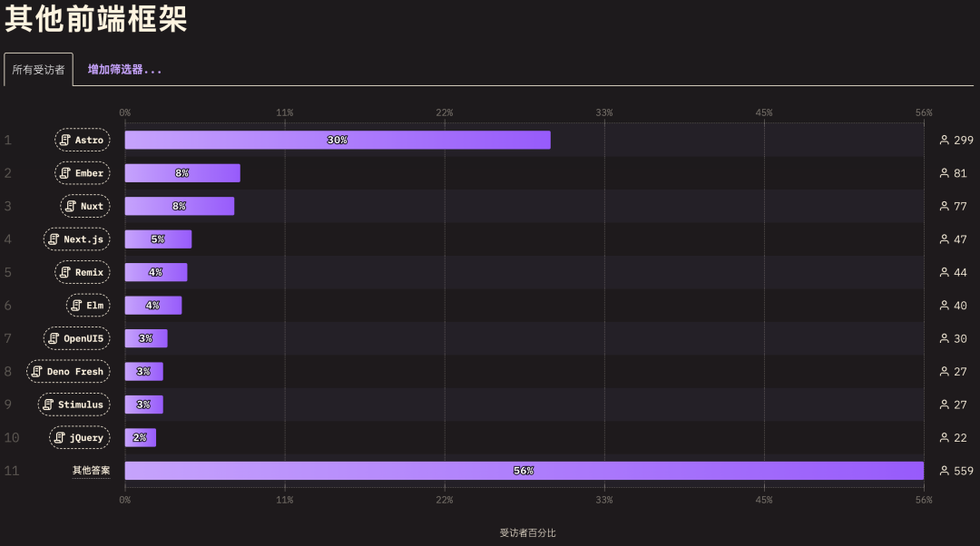Screen dimensions: 980x546
Task: Click the person icon next to 299
Action: (945, 140)
